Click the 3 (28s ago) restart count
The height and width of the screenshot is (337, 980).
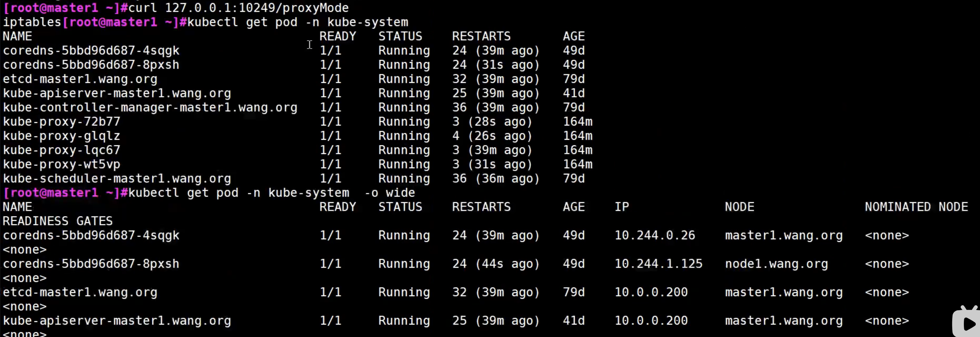tap(492, 122)
